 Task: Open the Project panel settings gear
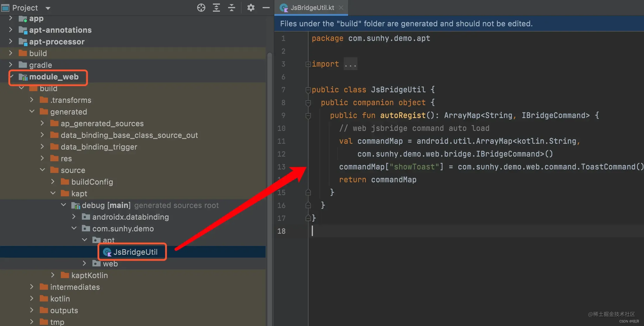(251, 8)
